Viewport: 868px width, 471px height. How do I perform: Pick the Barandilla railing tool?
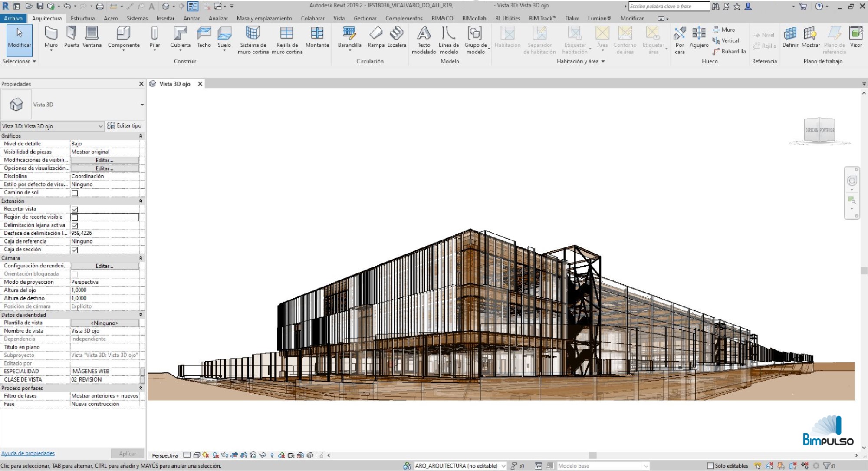[x=349, y=38]
